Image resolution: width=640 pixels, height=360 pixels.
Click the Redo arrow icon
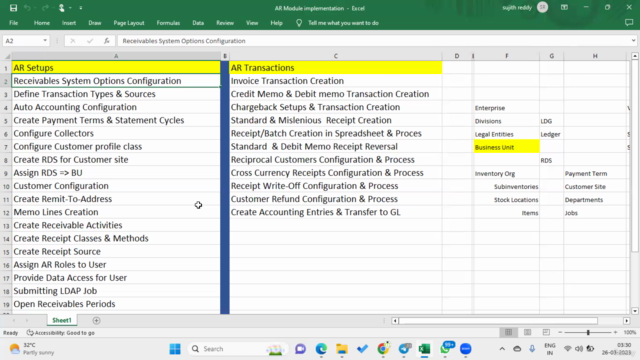coord(45,8)
